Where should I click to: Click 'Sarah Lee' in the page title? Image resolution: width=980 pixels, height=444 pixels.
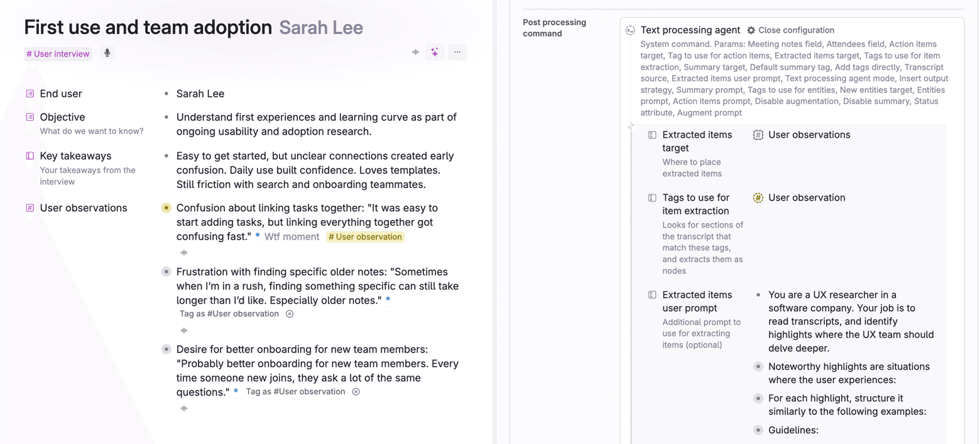pyautogui.click(x=321, y=28)
